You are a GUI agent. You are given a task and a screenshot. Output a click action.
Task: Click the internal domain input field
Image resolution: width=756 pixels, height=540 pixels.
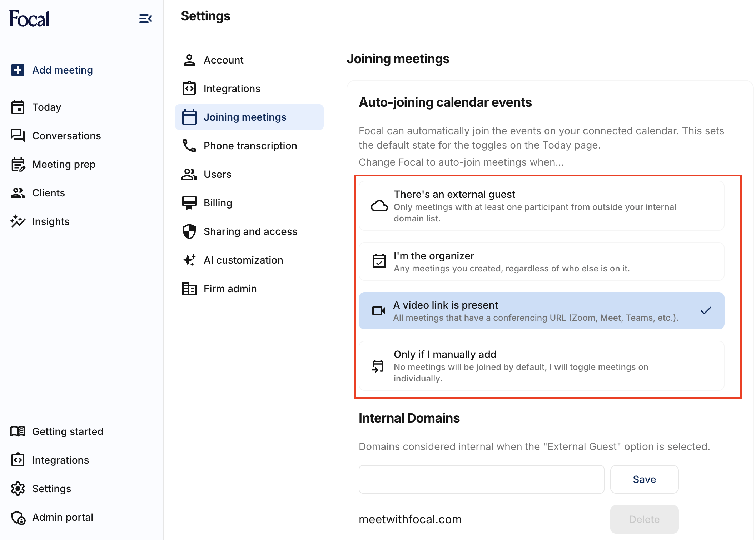pyautogui.click(x=481, y=479)
